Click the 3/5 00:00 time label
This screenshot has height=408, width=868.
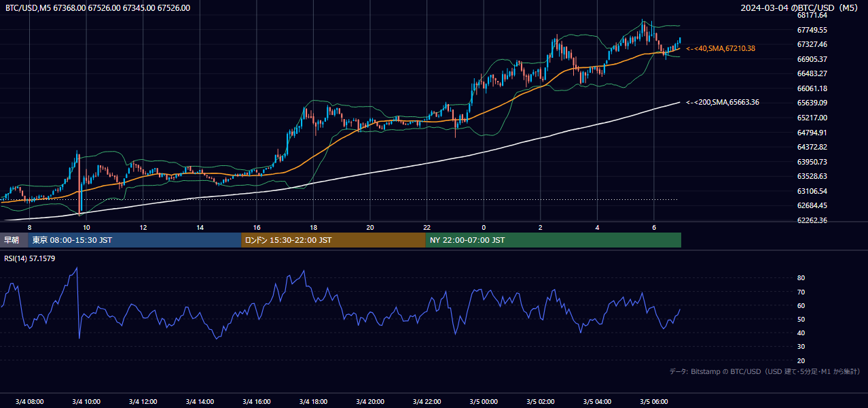click(484, 402)
